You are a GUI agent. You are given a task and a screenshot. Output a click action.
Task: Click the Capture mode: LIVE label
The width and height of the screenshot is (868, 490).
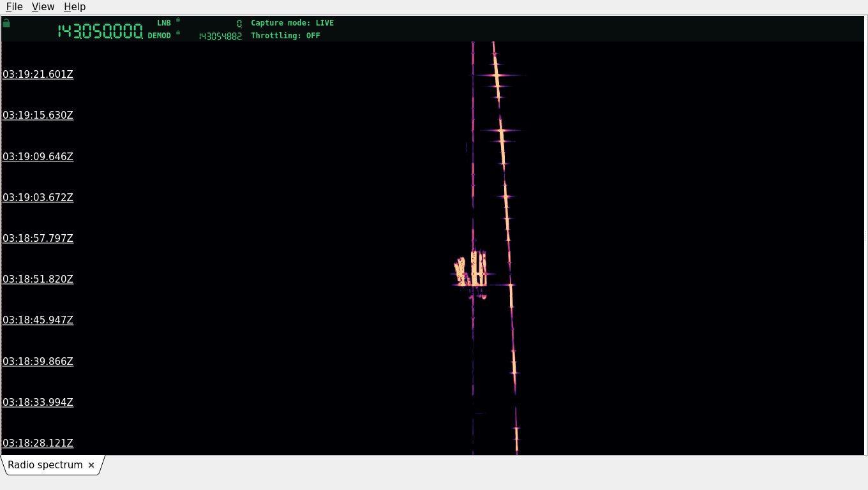[x=292, y=23]
